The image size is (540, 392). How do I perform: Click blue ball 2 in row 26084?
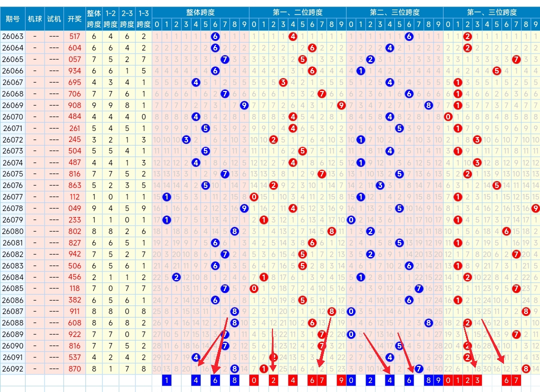click(176, 277)
